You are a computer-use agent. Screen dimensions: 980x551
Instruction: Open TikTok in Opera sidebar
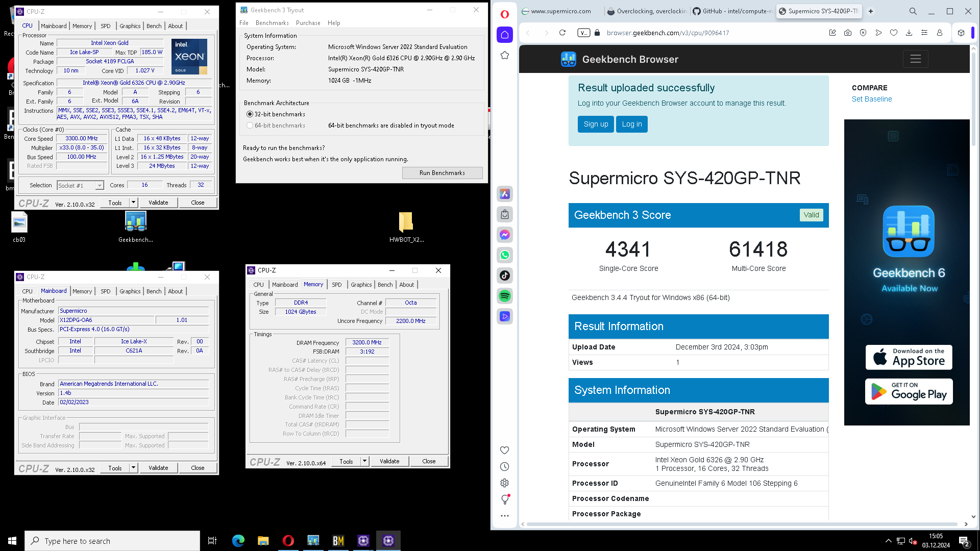point(504,275)
